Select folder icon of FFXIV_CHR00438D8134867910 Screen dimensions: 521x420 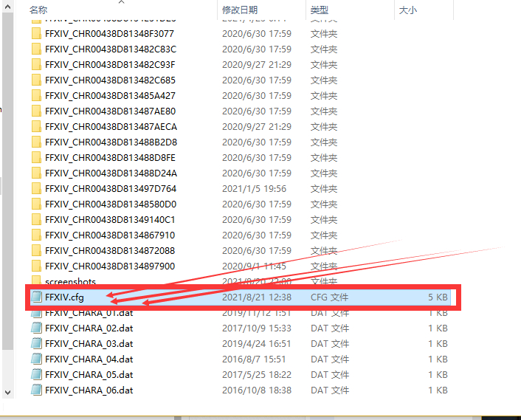click(36, 235)
